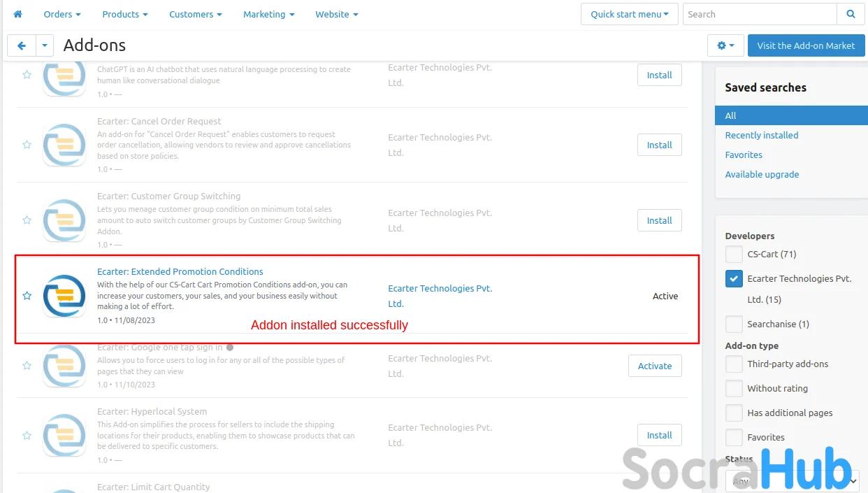Favorite the Cancel Order Request add-on

pos(27,145)
